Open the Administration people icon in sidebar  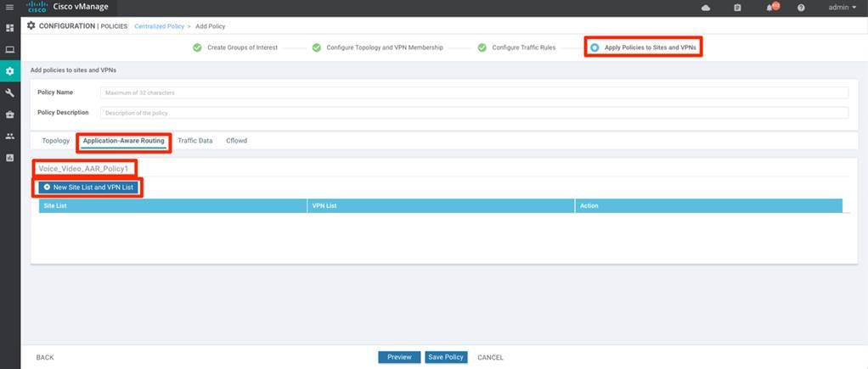pyautogui.click(x=9, y=136)
